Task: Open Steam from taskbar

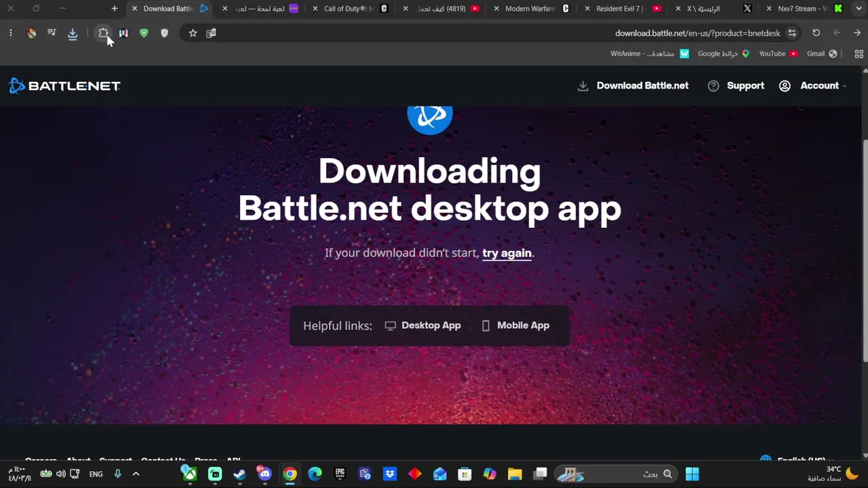Action: click(x=239, y=474)
